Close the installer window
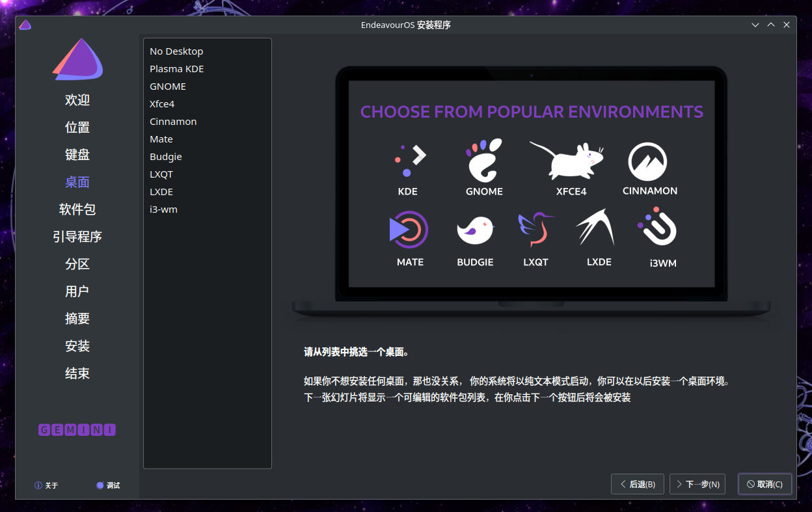 [787, 25]
